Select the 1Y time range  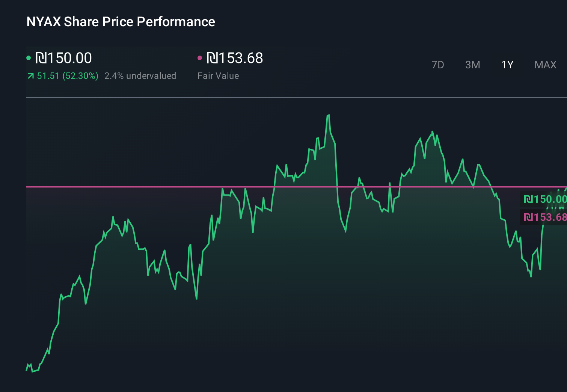coord(507,65)
